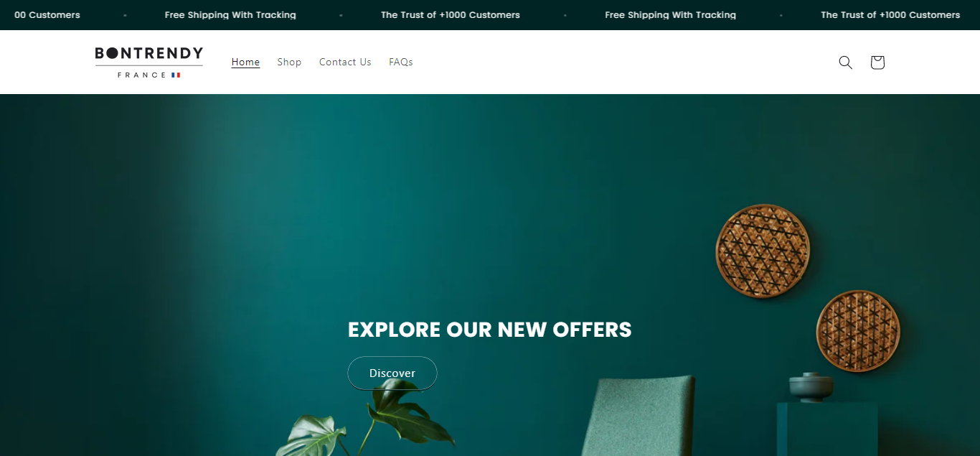
Task: Click the upper woven wall plate
Action: click(763, 251)
